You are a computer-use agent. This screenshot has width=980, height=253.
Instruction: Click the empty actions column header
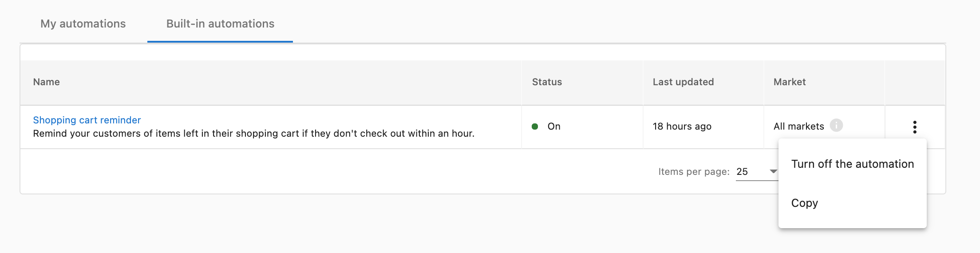click(x=915, y=83)
